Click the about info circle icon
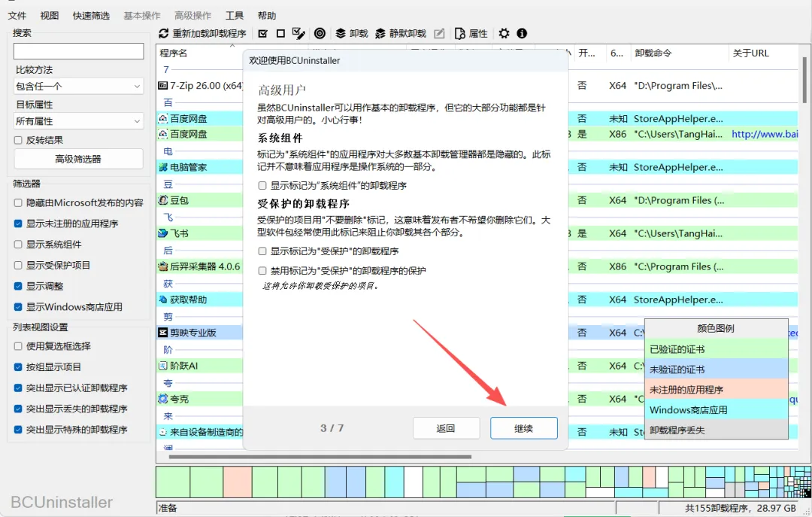 point(522,33)
